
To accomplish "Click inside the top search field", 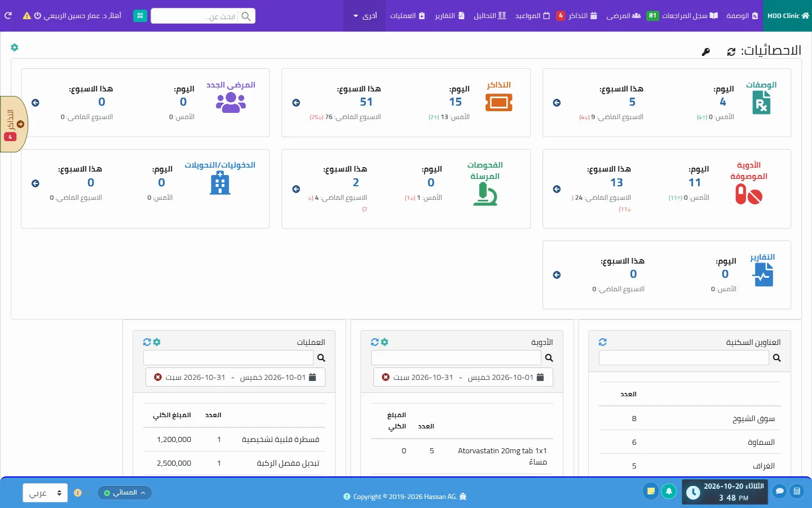I will point(195,16).
